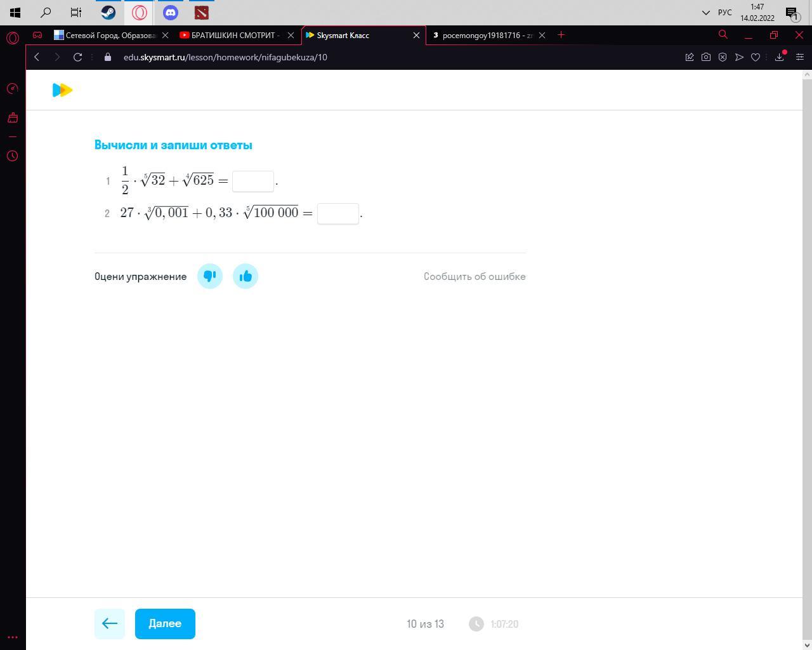Click the Skysmart logo
Screen dimensions: 812x650
[x=62, y=90]
